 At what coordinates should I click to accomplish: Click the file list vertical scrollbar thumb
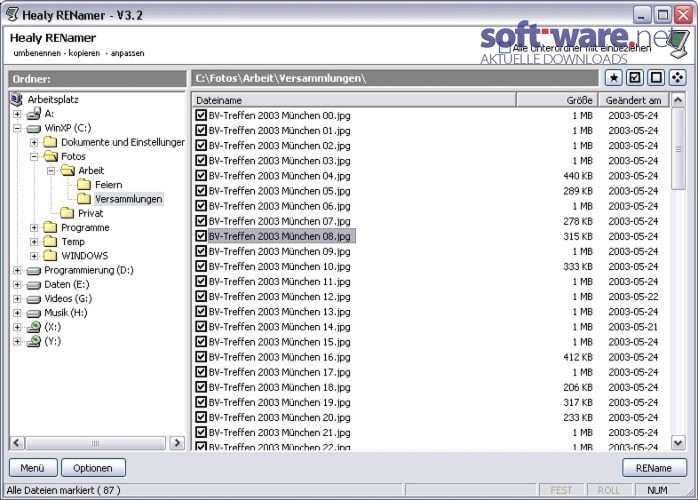[x=678, y=149]
